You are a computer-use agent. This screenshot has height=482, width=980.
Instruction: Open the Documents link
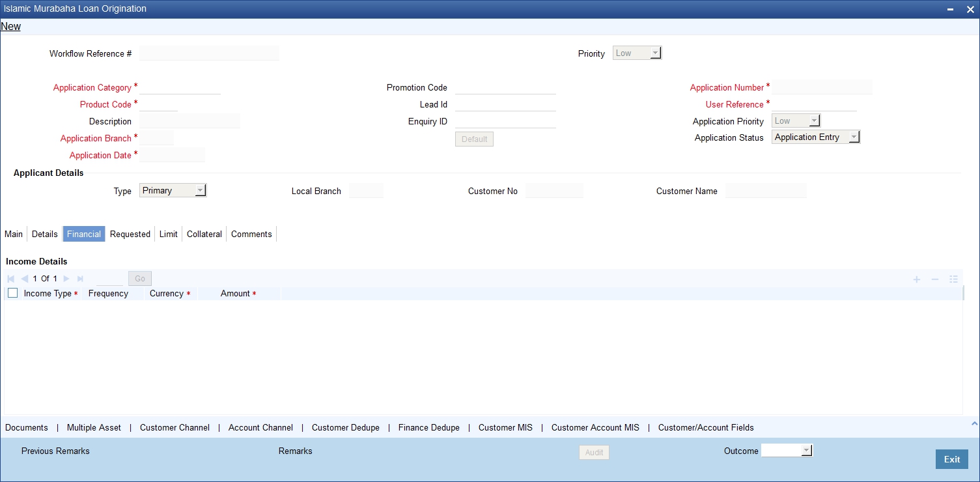(x=27, y=428)
